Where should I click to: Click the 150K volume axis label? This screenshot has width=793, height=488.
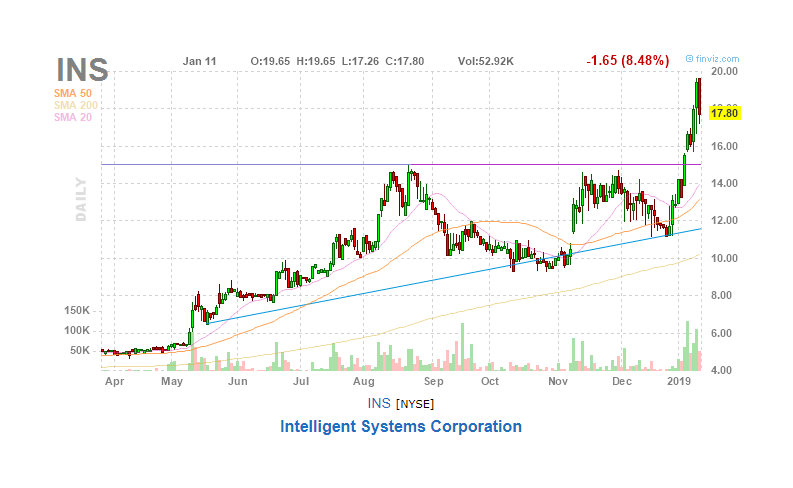click(x=77, y=310)
